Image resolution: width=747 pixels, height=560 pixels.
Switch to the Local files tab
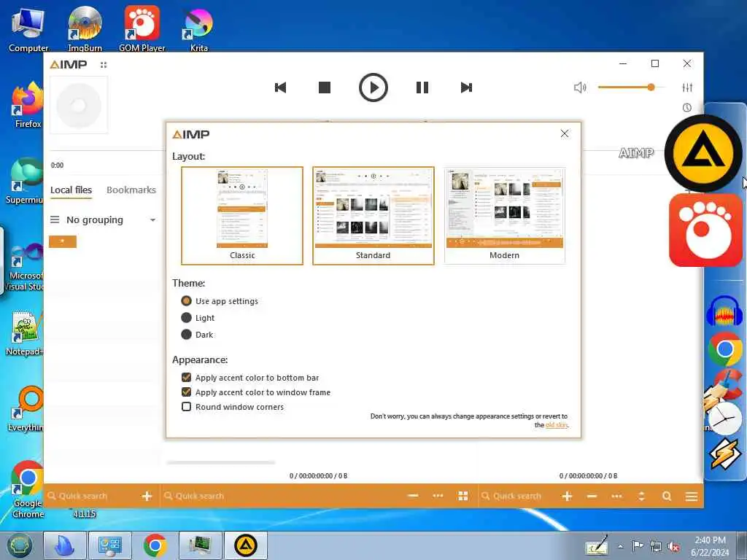pyautogui.click(x=71, y=190)
